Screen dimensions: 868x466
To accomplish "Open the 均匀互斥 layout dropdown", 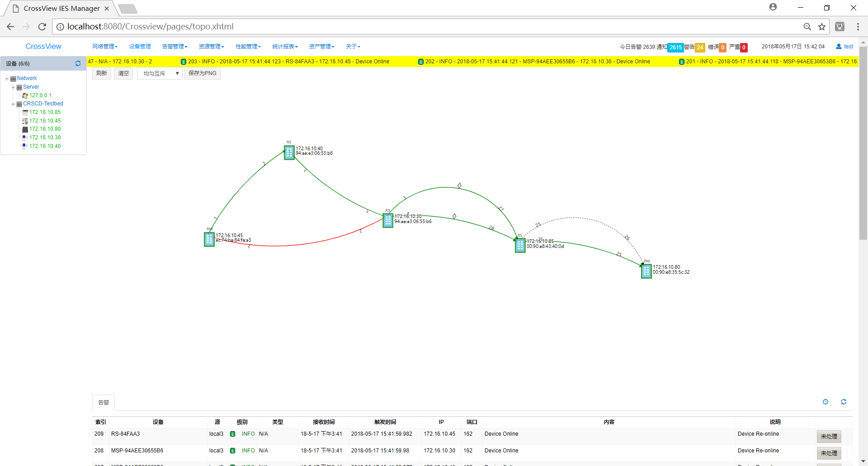I will [160, 73].
